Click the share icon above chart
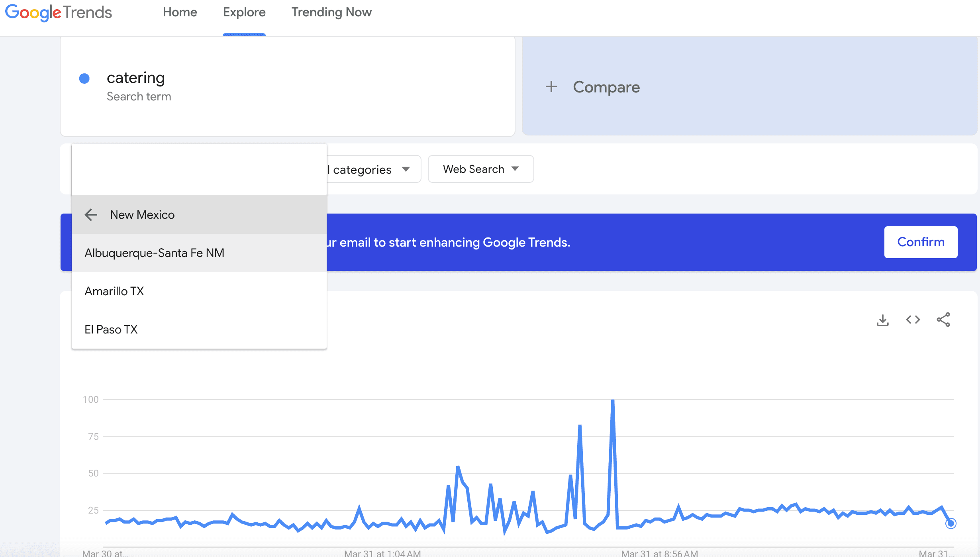 943,320
